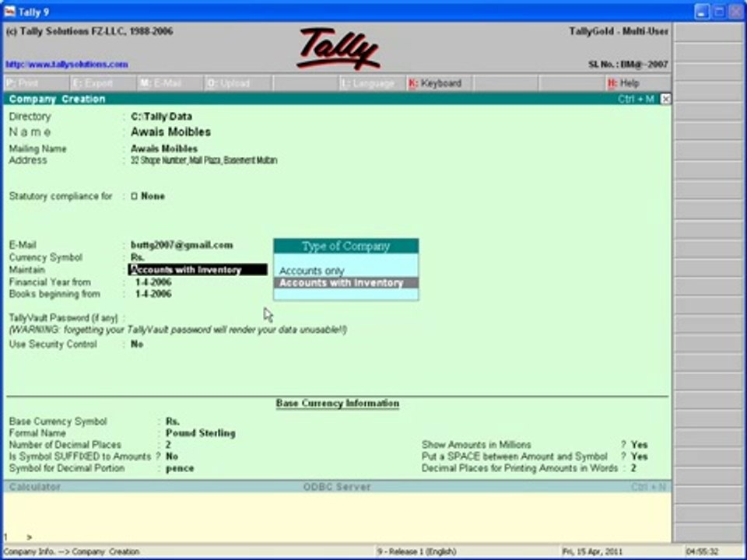Click the Ctrl + M shortcut label
Image resolution: width=747 pixels, height=560 pixels.
point(636,99)
